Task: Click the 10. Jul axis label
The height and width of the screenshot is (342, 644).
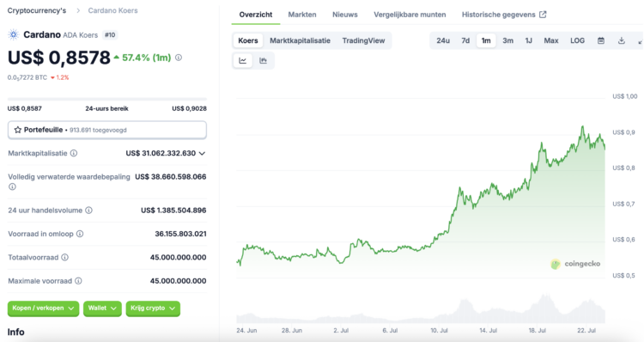Action: pyautogui.click(x=439, y=331)
